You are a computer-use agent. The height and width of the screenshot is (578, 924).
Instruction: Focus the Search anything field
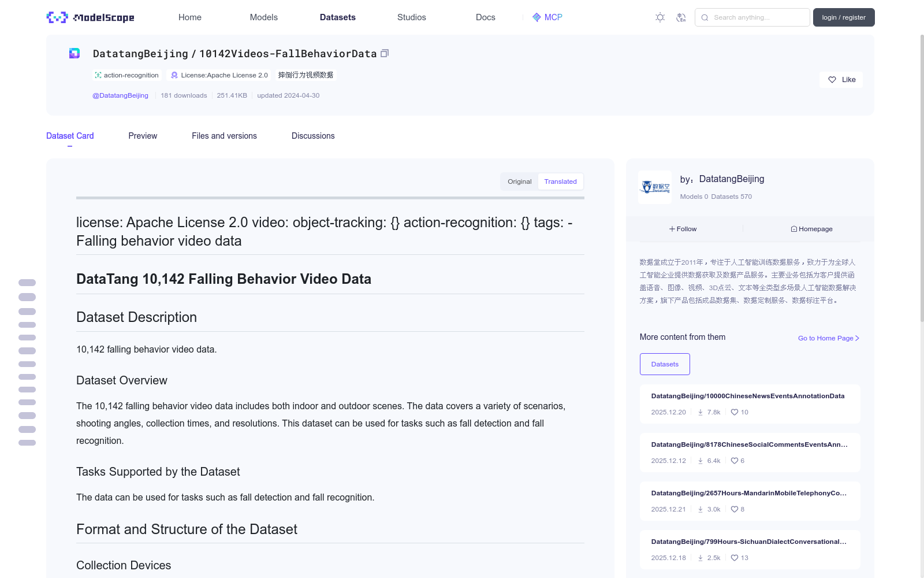coord(752,17)
